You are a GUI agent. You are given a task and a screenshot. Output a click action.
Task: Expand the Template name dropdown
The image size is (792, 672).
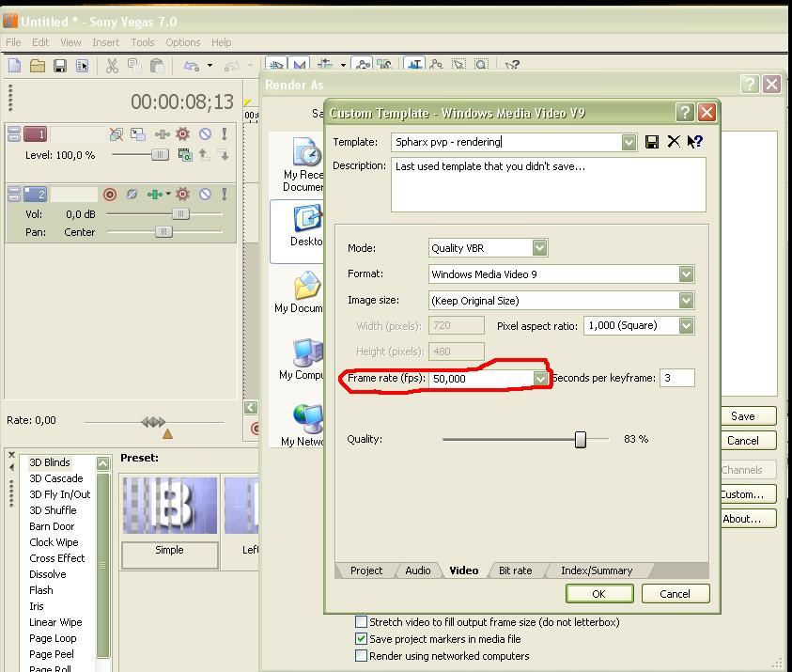(x=629, y=143)
